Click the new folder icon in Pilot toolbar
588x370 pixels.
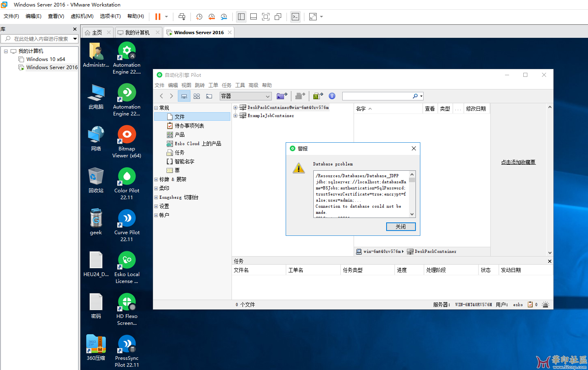pyautogui.click(x=282, y=96)
